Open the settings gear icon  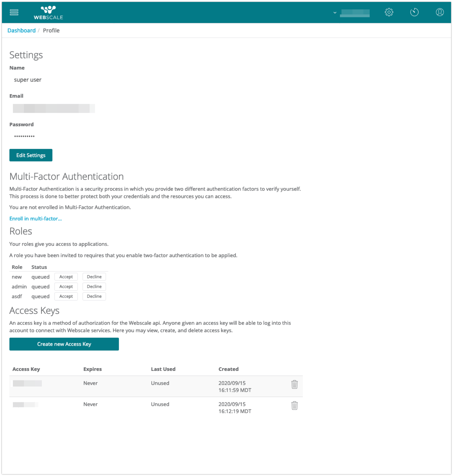(x=389, y=13)
